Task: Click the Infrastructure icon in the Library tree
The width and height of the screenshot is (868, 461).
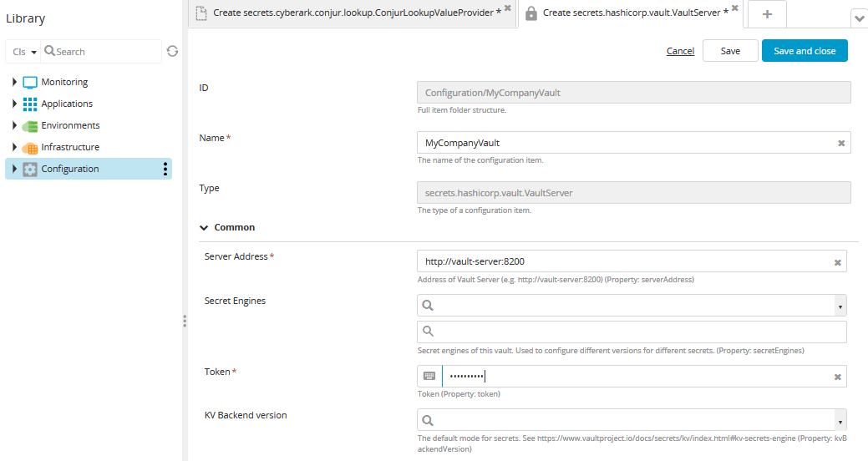Action: (30, 148)
